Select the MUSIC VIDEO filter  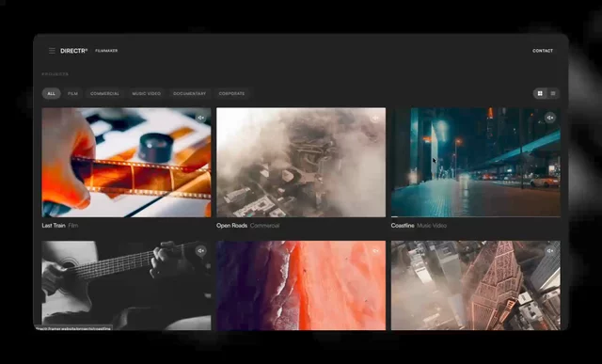pyautogui.click(x=147, y=94)
